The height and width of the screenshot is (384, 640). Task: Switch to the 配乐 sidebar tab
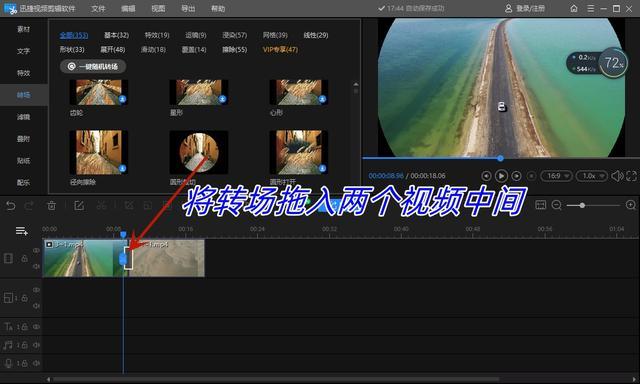24,182
